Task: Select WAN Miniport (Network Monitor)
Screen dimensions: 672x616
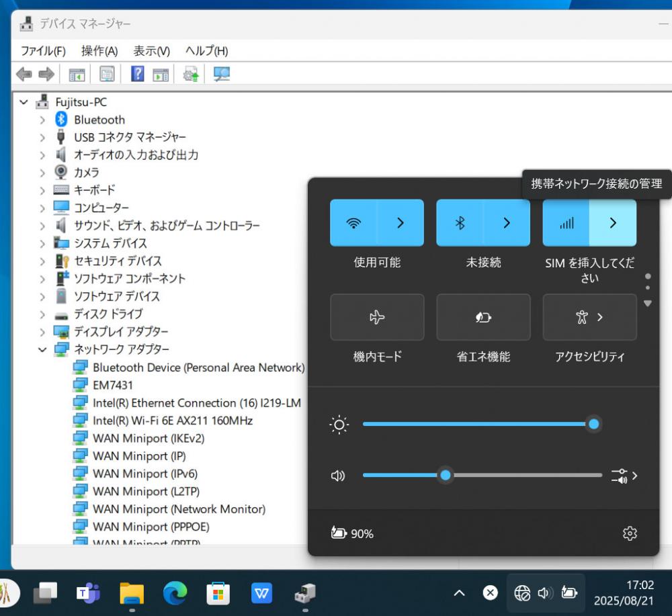Action: click(x=179, y=509)
